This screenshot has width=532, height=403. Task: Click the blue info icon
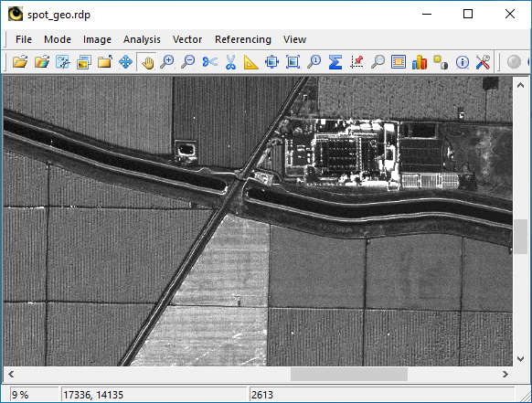click(x=463, y=62)
